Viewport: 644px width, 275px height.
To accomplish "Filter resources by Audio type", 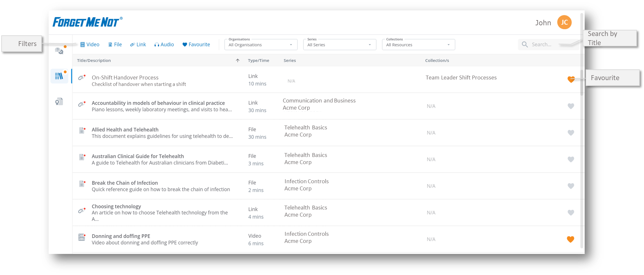I will [x=164, y=44].
